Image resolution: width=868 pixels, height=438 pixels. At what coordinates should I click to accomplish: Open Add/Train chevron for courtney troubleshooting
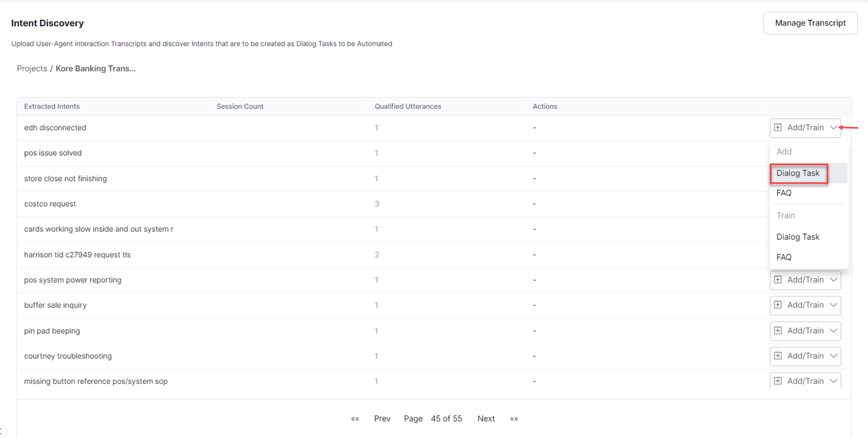click(x=833, y=356)
